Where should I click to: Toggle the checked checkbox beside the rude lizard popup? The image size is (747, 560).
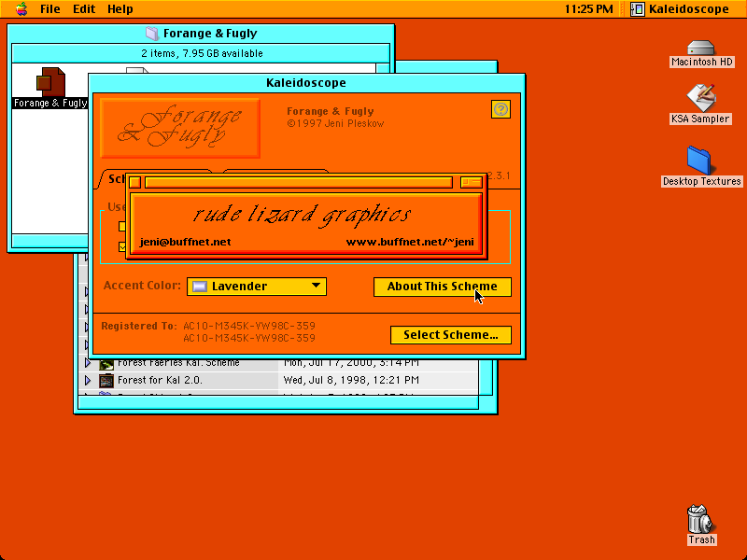pyautogui.click(x=122, y=247)
